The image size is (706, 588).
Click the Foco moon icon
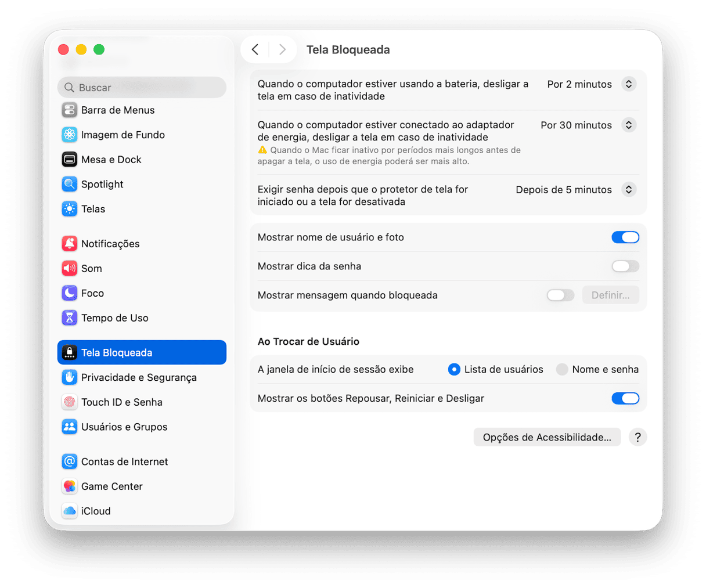coord(70,293)
